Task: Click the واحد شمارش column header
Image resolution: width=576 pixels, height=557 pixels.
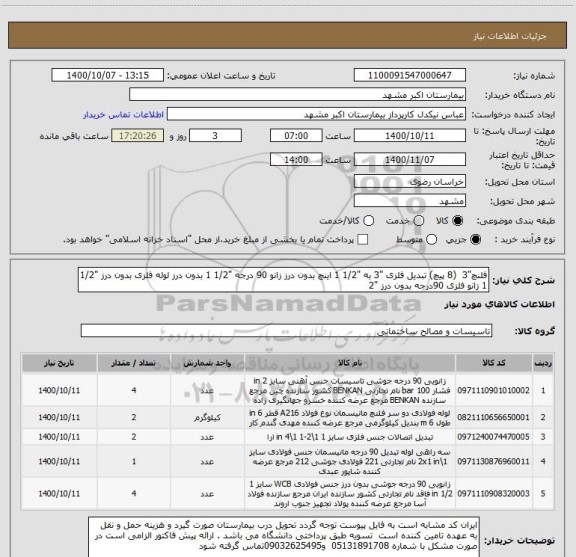Action: 207,363
